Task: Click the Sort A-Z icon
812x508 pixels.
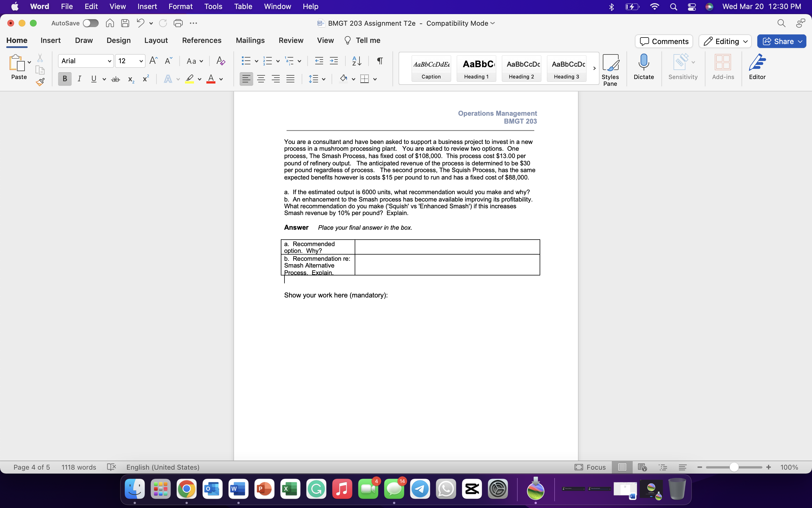Action: pos(357,61)
